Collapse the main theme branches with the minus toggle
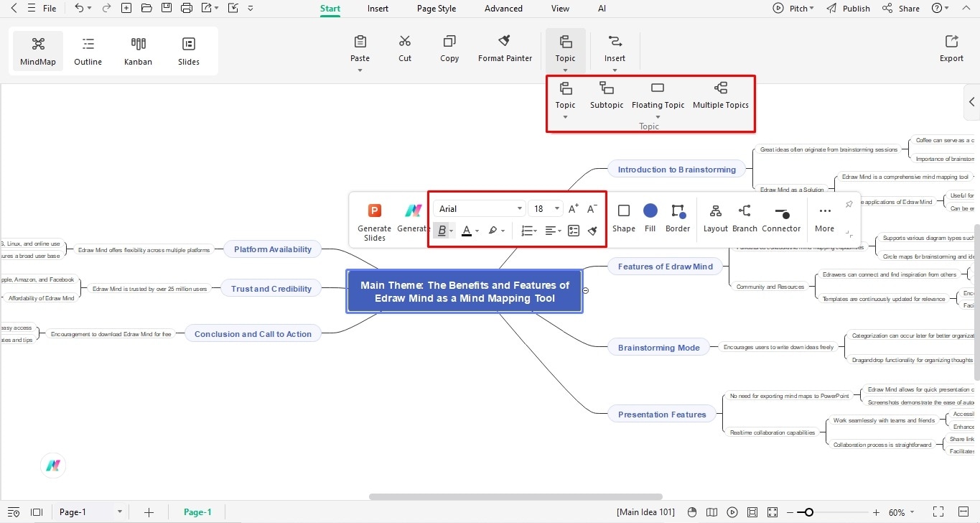This screenshot has width=980, height=523. (x=587, y=290)
